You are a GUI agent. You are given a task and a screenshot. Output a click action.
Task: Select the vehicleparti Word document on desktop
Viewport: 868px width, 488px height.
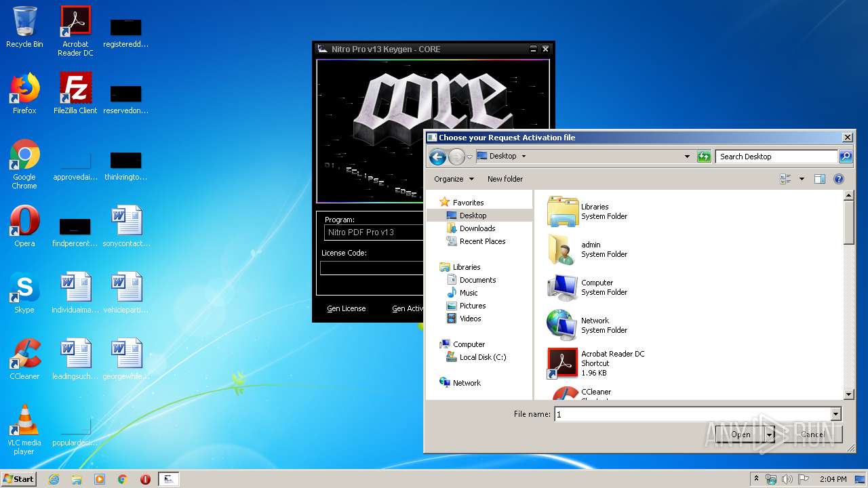(126, 293)
